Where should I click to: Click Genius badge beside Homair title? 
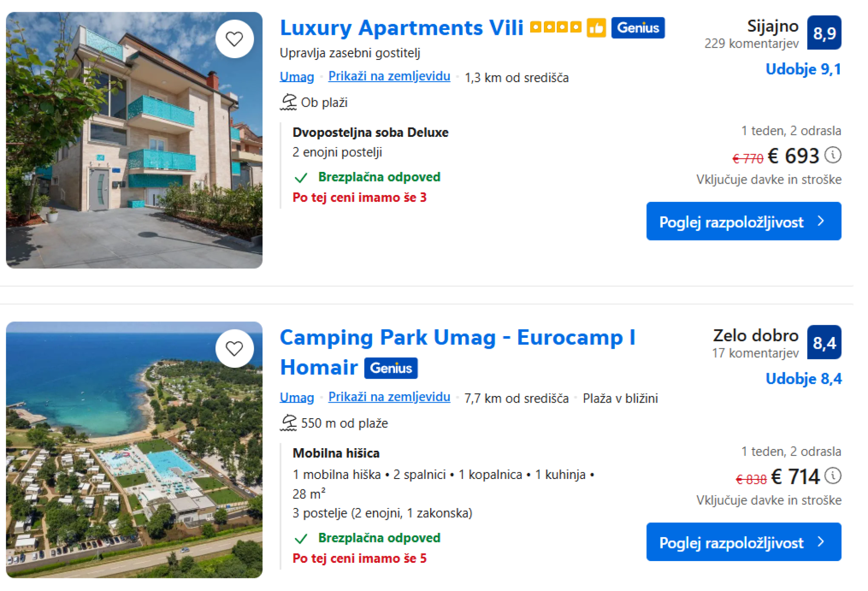coord(391,368)
